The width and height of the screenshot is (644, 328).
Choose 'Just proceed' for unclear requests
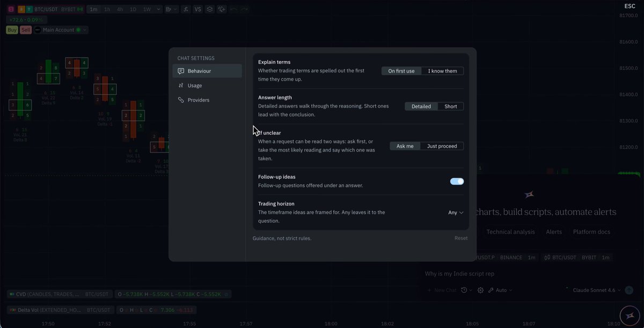[x=442, y=146]
